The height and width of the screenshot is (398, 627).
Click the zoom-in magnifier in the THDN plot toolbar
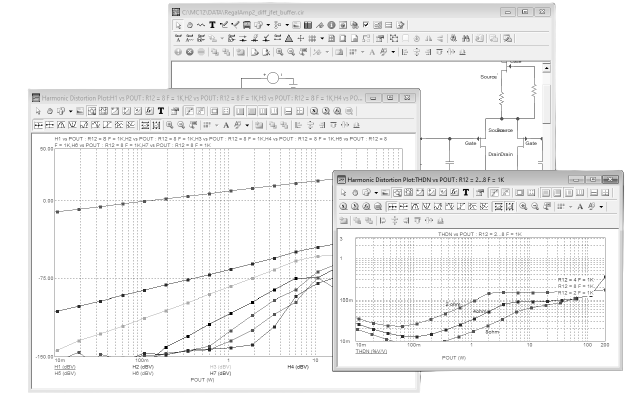tap(523, 206)
